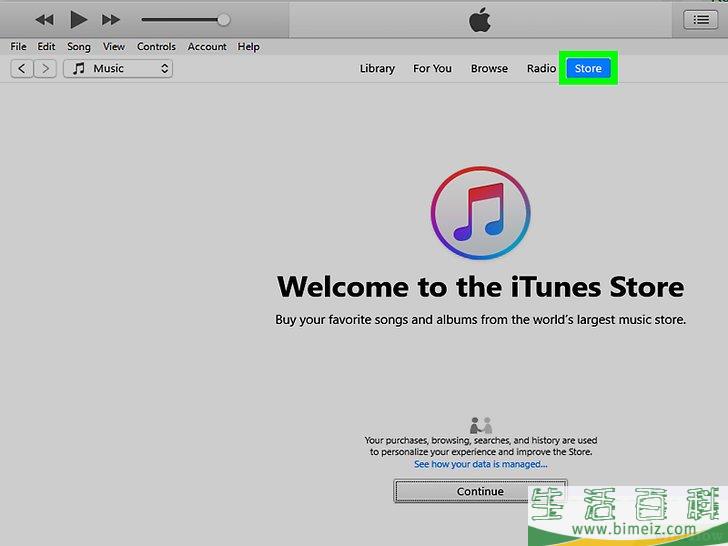Click the 'Buy your favorite songs' subtitle text
This screenshot has height=546, width=728.
point(480,320)
